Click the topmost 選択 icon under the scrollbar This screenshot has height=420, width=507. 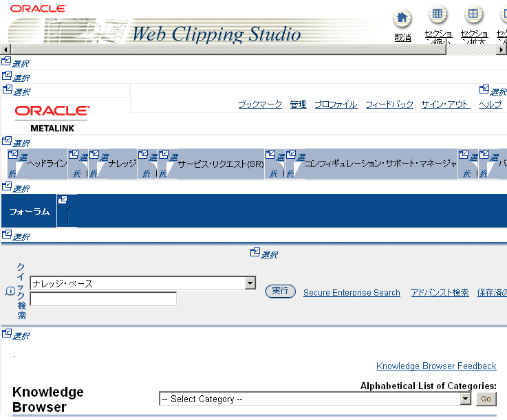tap(6, 61)
